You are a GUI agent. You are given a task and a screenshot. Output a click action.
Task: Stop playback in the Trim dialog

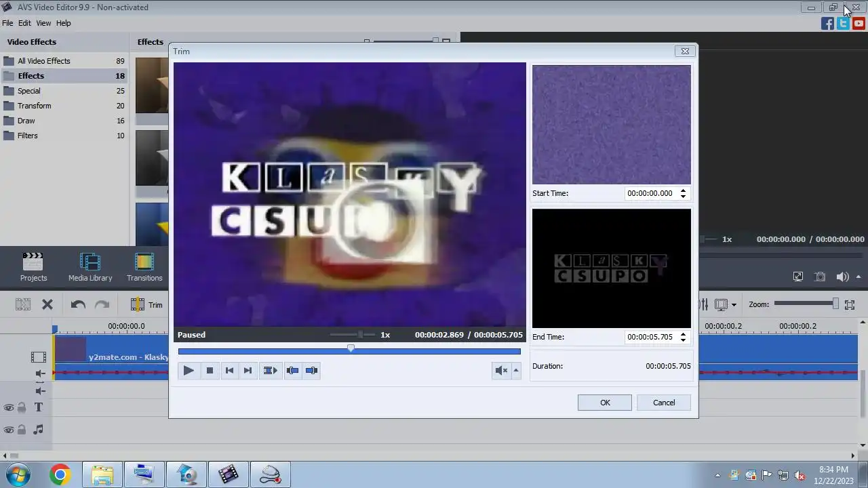point(210,371)
